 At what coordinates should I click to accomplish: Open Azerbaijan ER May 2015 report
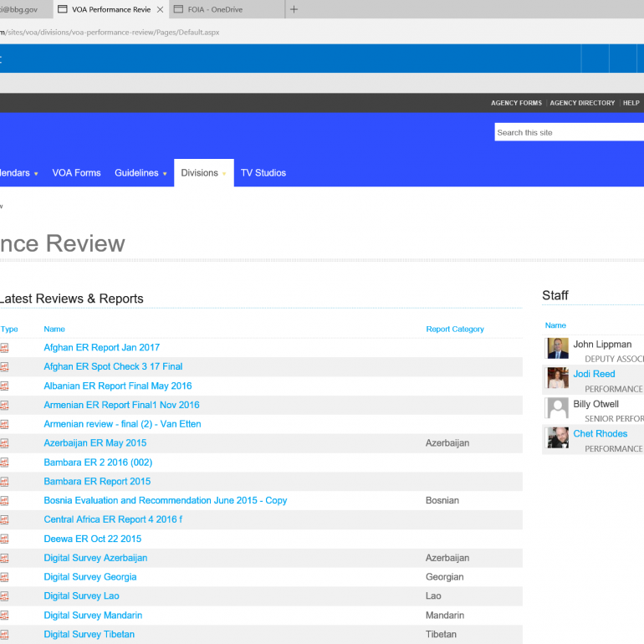[95, 442]
